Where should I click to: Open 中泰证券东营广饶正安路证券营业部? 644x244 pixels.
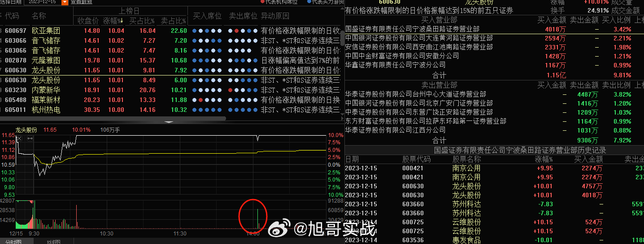pyautogui.click(x=419, y=112)
